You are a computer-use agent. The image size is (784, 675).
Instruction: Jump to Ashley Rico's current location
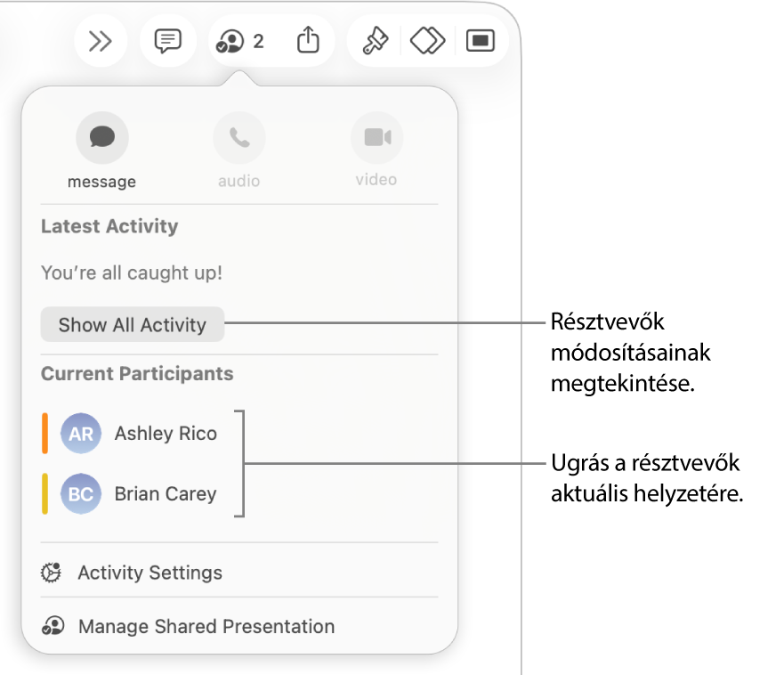(130, 434)
